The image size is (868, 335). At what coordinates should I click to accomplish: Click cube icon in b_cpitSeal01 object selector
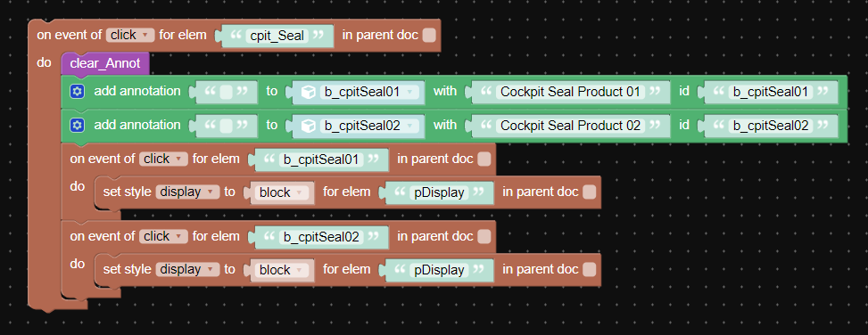click(x=307, y=92)
